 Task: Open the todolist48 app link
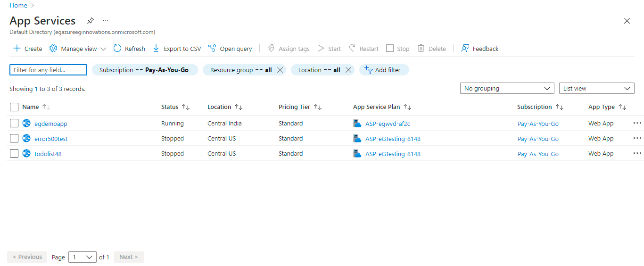(x=48, y=154)
